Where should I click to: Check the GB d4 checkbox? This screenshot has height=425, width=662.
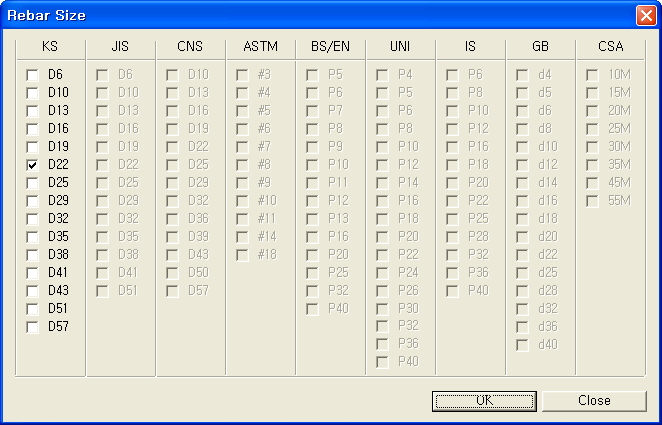pyautogui.click(x=522, y=76)
